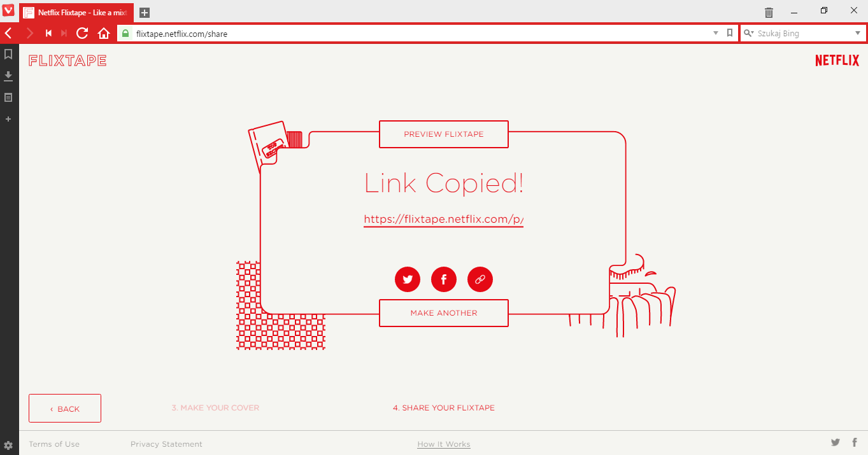Open the How It Works link
Image resolution: width=868 pixels, height=455 pixels.
tap(444, 444)
